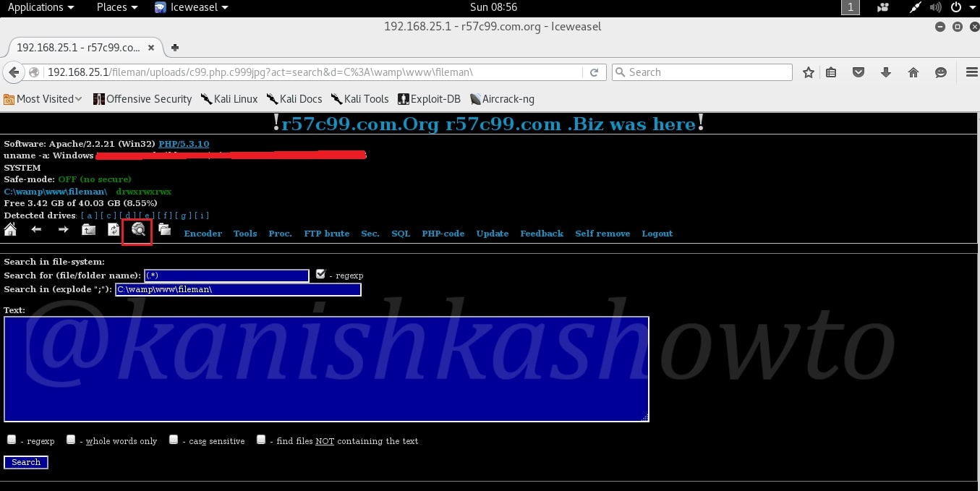The image size is (980, 491).
Task: Open the shell's buffer folders icon
Action: 164,230
